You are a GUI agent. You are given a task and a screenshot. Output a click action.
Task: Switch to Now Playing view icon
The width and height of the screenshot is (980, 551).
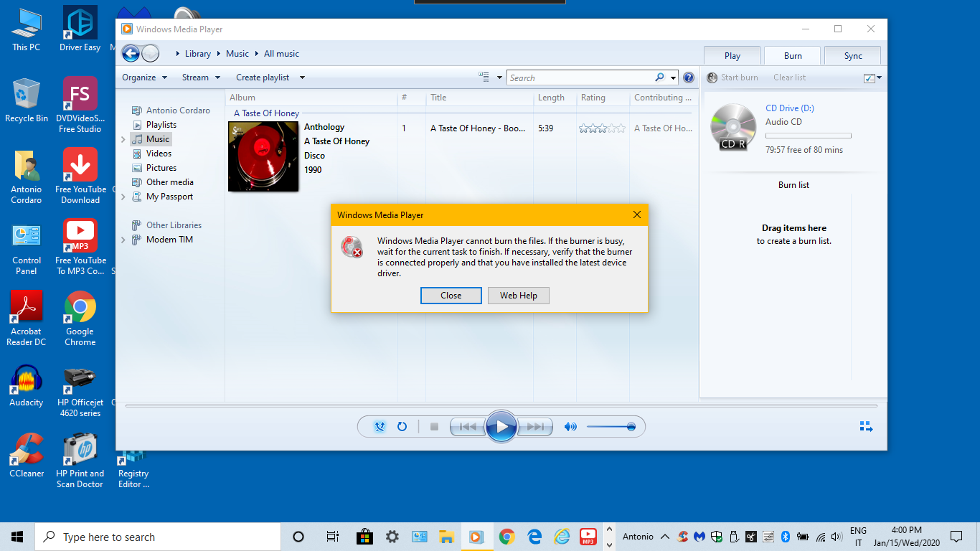tap(866, 426)
